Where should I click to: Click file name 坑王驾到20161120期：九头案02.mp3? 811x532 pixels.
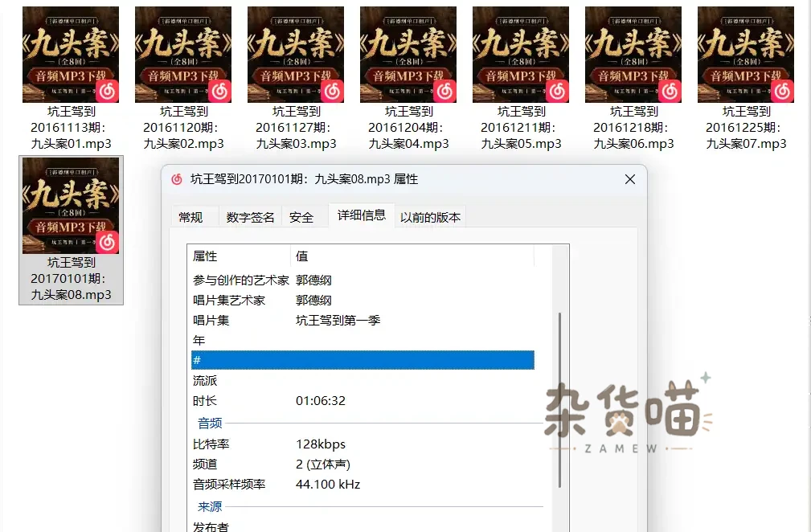point(183,128)
